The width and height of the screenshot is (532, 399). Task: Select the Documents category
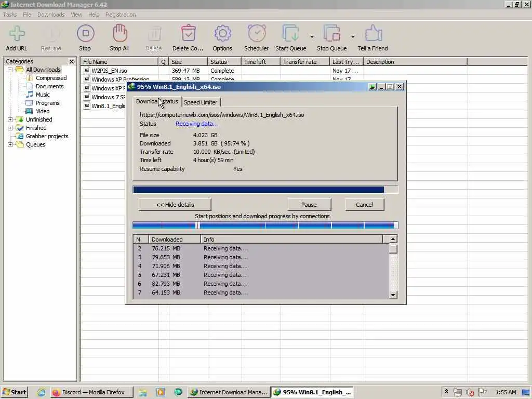tap(50, 86)
